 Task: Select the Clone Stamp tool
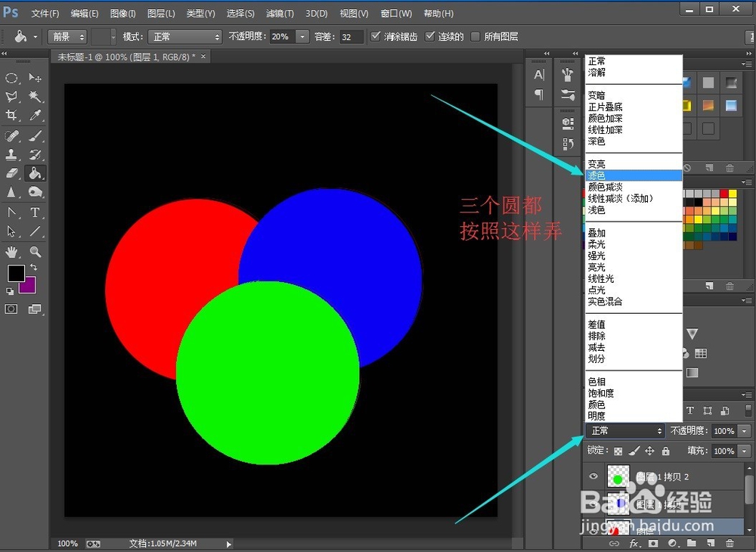[11, 155]
